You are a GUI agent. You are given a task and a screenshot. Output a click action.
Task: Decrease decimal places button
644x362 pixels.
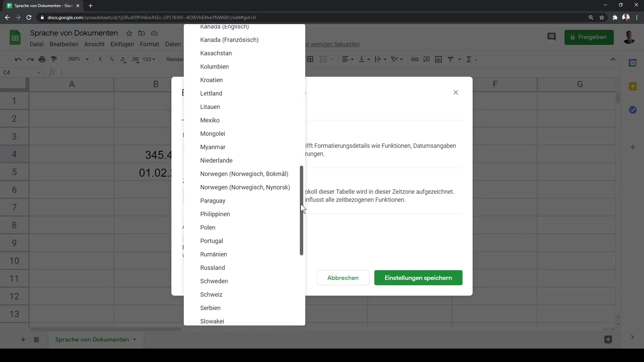coord(123,59)
